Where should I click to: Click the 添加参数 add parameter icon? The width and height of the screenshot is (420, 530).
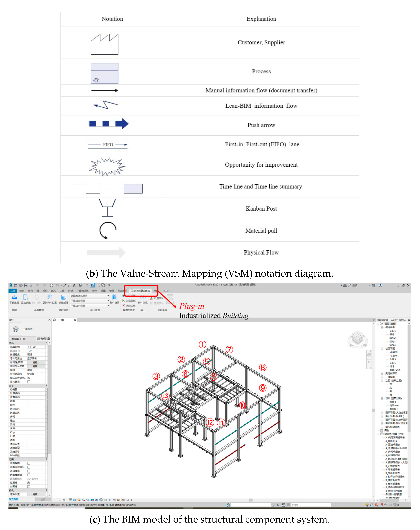point(26,297)
